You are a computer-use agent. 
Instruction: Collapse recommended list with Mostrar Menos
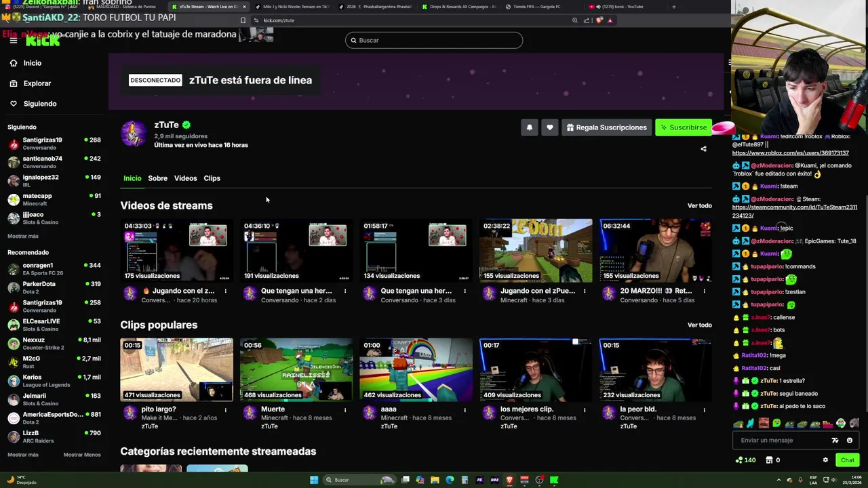[82, 455]
